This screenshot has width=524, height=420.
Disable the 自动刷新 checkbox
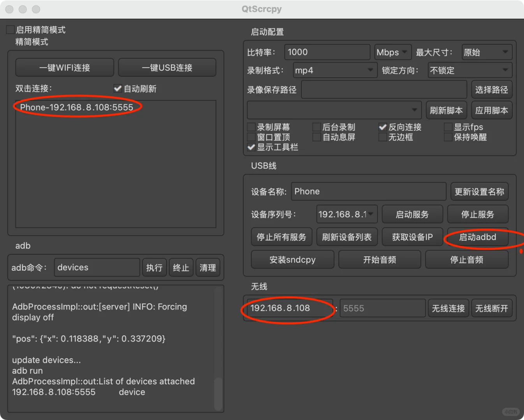[x=118, y=88]
